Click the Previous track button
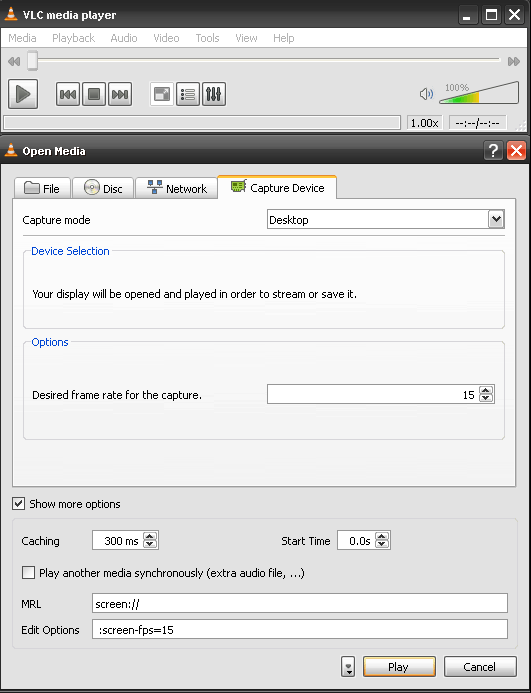 click(x=68, y=94)
